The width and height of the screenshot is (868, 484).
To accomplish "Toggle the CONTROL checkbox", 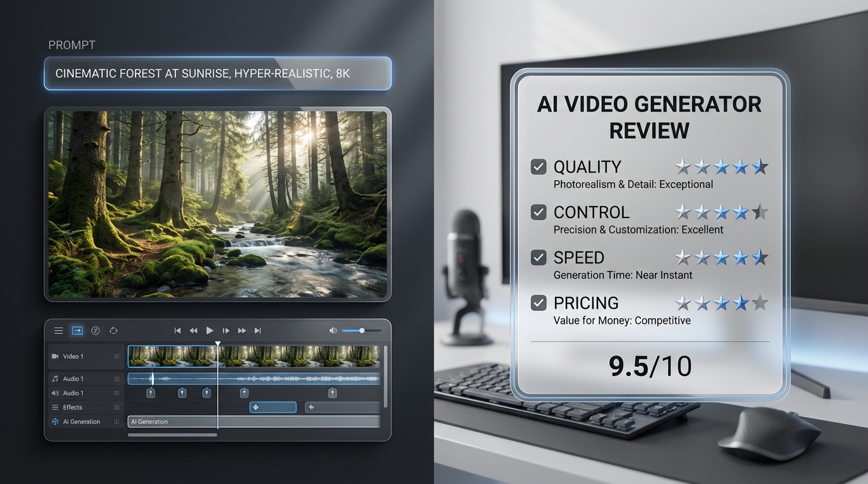I will point(538,212).
